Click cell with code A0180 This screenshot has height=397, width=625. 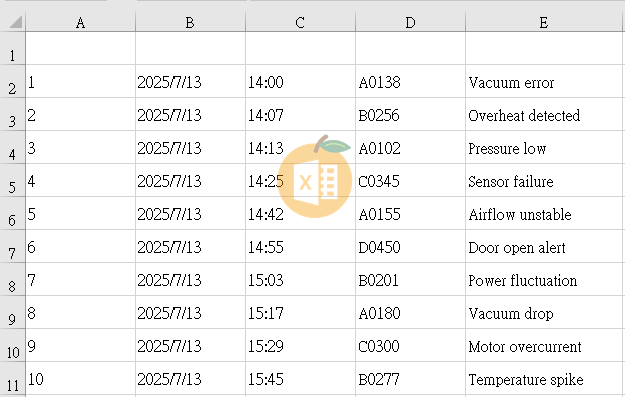[410, 312]
